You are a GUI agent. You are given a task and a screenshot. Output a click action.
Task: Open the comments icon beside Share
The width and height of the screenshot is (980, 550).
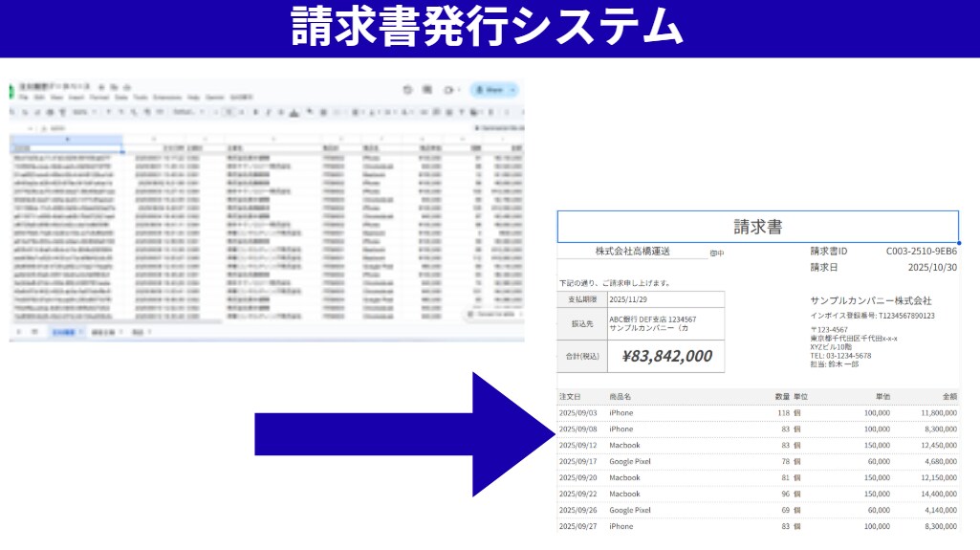click(x=426, y=90)
